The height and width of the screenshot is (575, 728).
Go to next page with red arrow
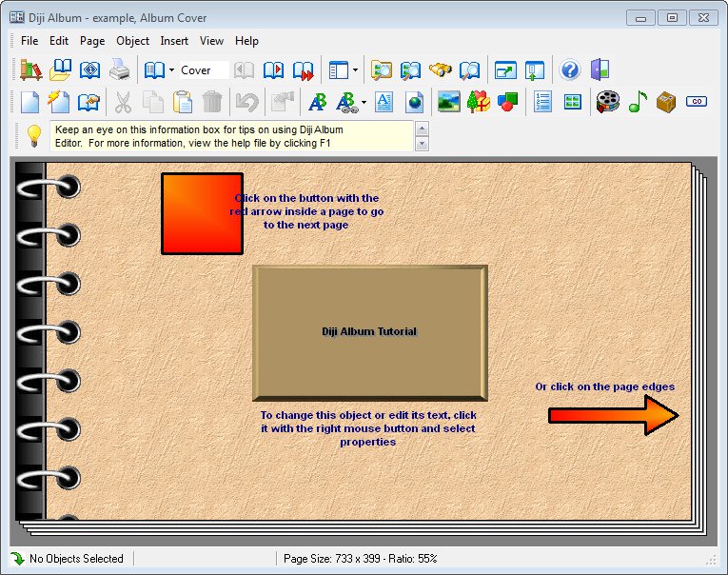273,70
